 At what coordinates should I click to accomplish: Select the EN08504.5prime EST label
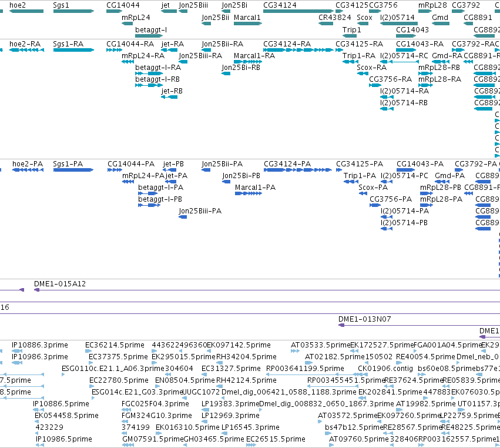coord(185,380)
